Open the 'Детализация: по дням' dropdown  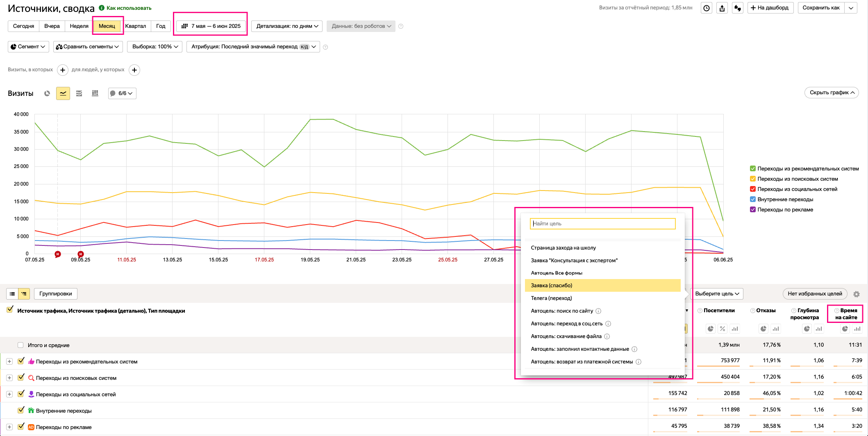pos(287,26)
